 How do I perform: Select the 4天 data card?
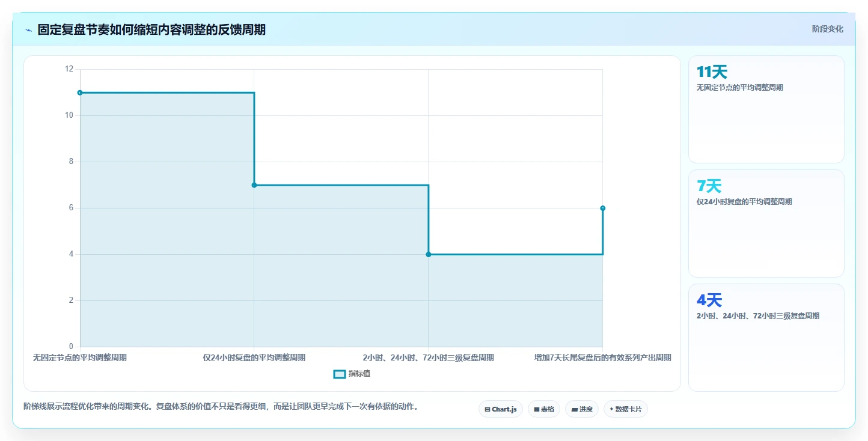[766, 337]
